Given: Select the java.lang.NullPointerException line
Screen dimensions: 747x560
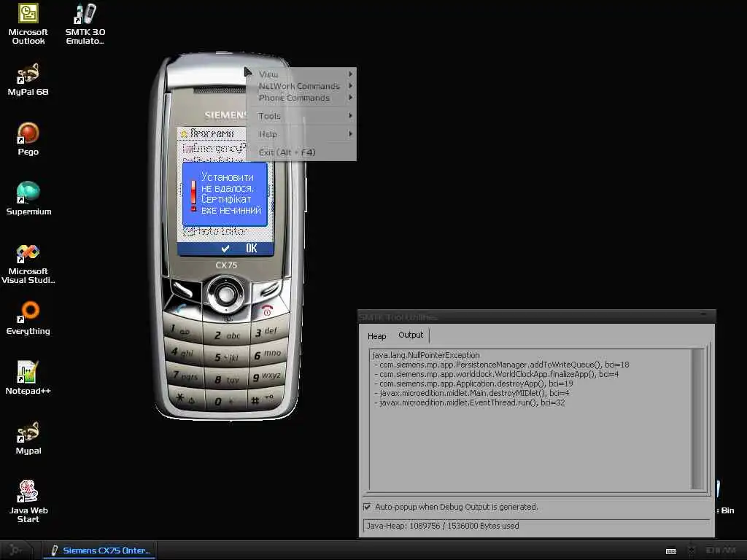Looking at the screenshot, I should pos(426,355).
